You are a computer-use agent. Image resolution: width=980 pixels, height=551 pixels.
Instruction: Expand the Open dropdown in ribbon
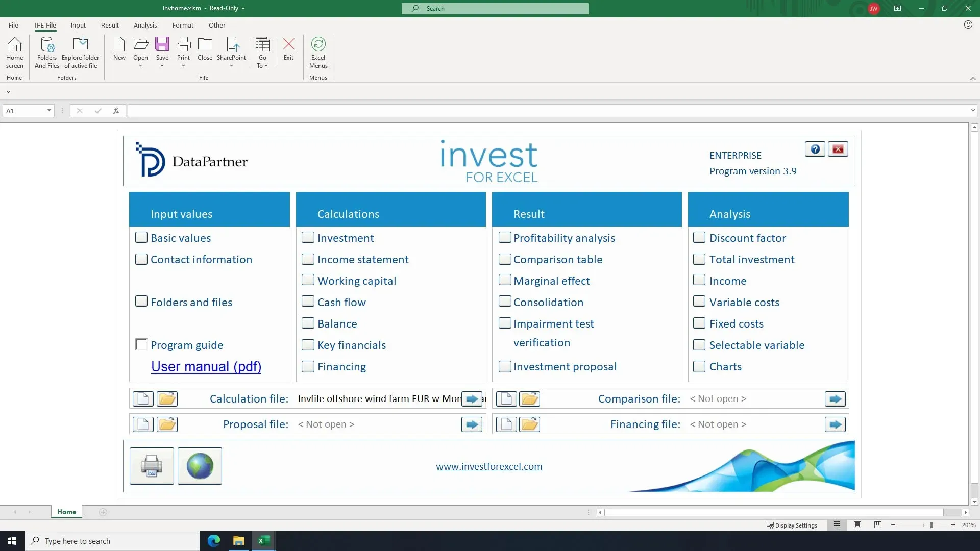point(140,66)
